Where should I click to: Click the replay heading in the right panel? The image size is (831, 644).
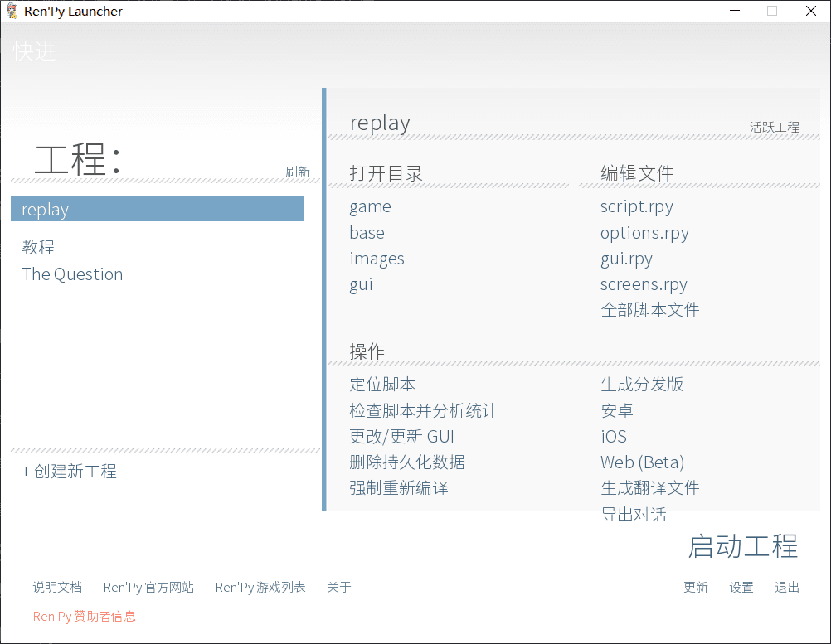[380, 123]
